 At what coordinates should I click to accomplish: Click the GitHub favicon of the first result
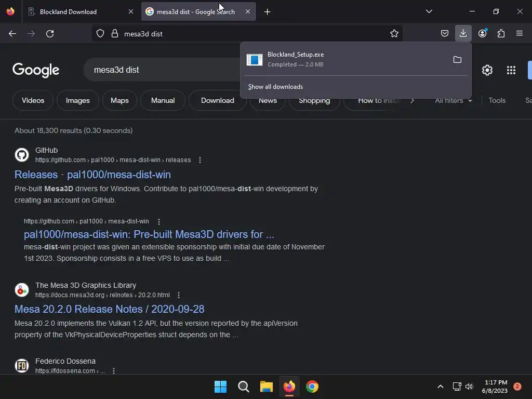coord(22,155)
